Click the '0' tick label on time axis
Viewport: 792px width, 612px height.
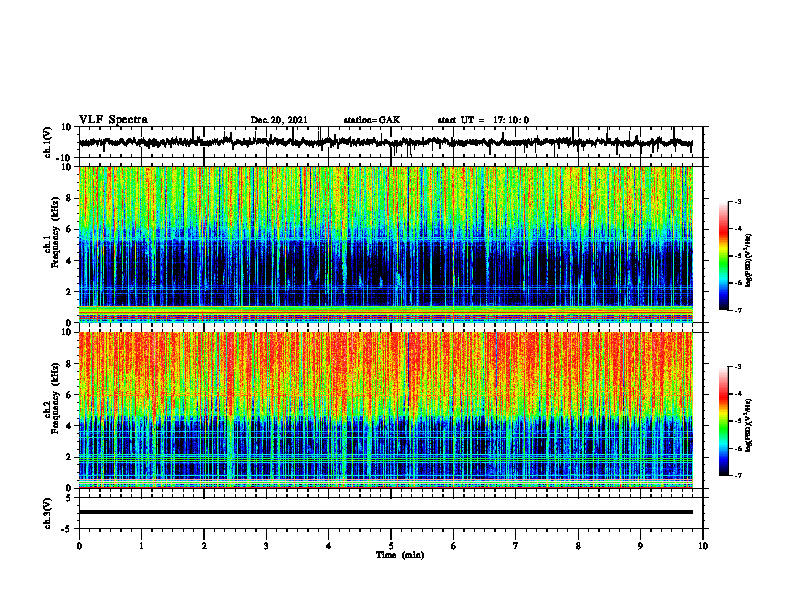click(x=79, y=546)
